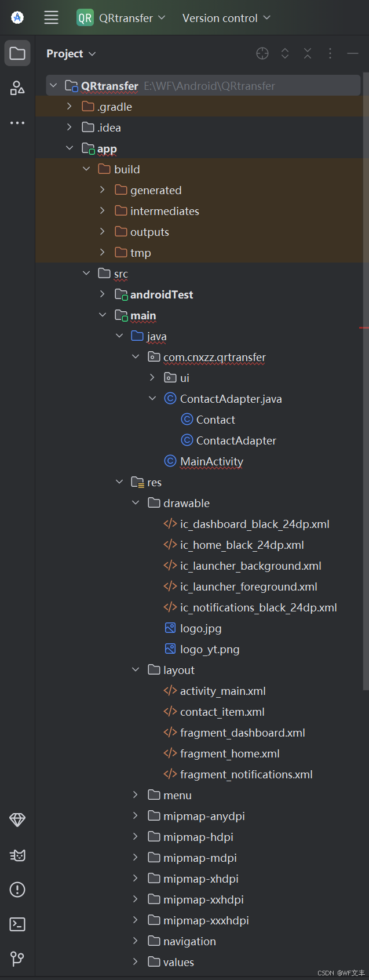This screenshot has width=369, height=980.
Task: Open the Project tool window icon
Action: [x=17, y=54]
